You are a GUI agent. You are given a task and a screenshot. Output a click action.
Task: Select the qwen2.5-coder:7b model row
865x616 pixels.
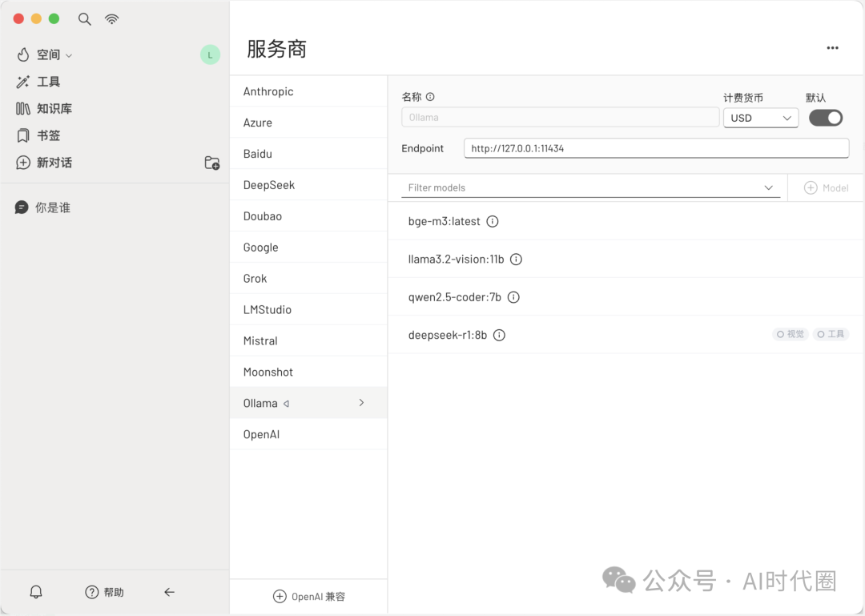[626, 297]
